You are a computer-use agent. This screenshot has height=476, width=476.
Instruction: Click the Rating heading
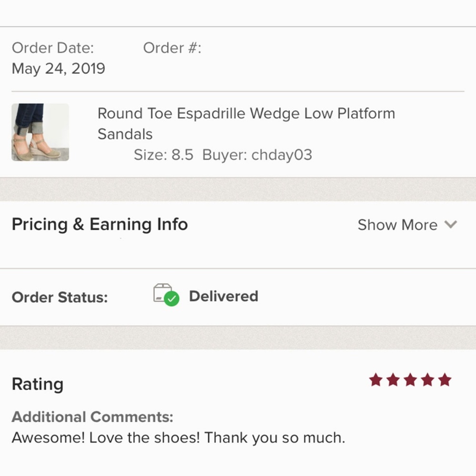pyautogui.click(x=37, y=384)
